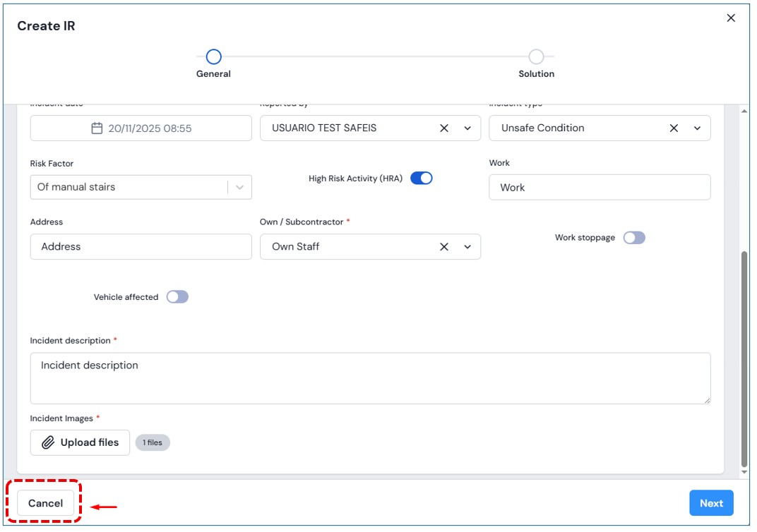Expand the Risk Factor dropdown

click(239, 187)
